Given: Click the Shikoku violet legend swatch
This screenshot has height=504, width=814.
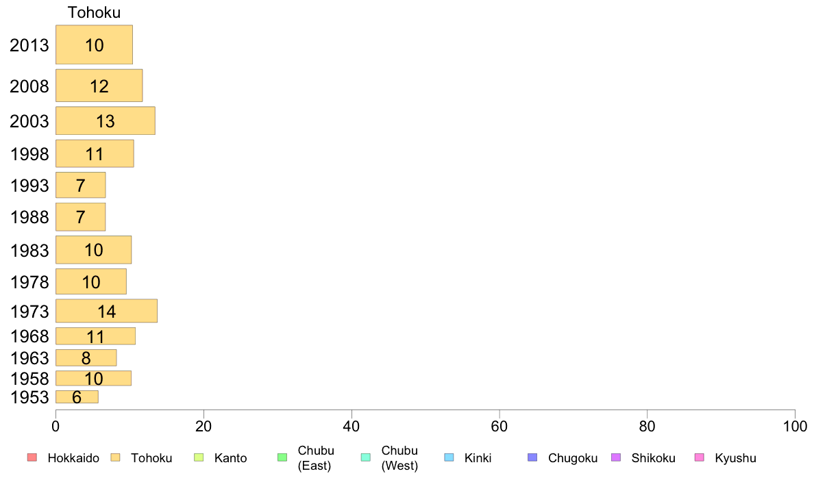Looking at the screenshot, I should coord(616,457).
